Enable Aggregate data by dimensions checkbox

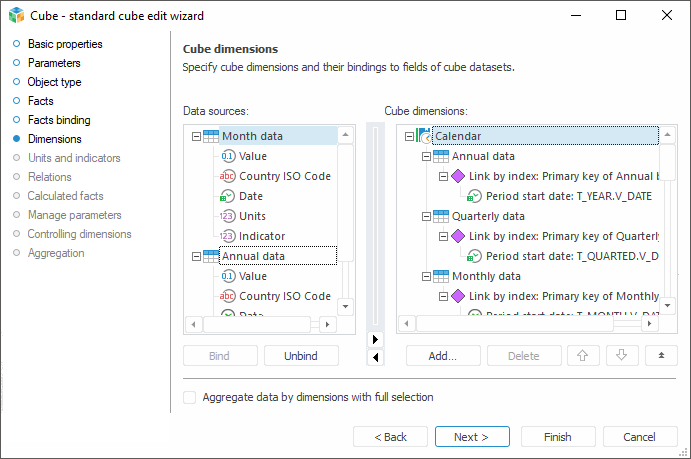point(190,397)
